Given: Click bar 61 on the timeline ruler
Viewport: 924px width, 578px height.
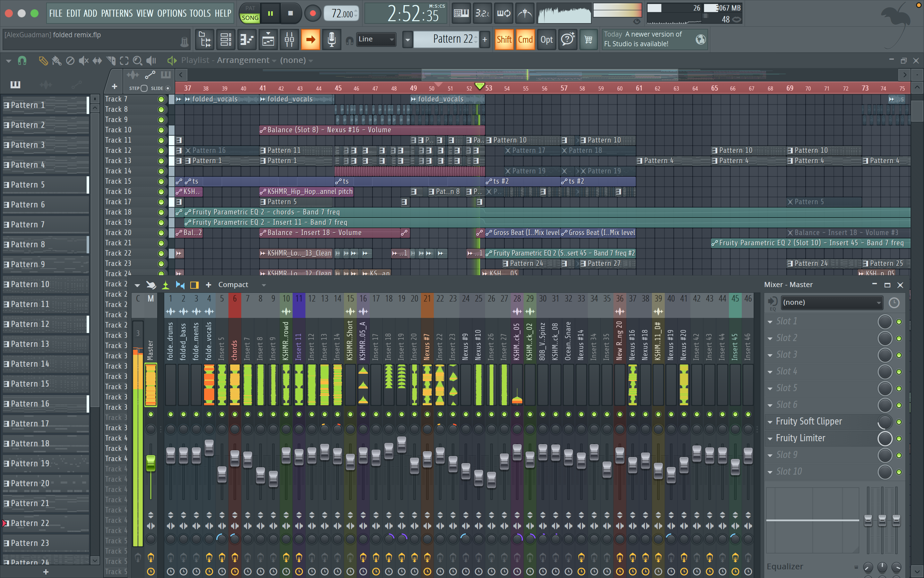Looking at the screenshot, I should pos(639,88).
